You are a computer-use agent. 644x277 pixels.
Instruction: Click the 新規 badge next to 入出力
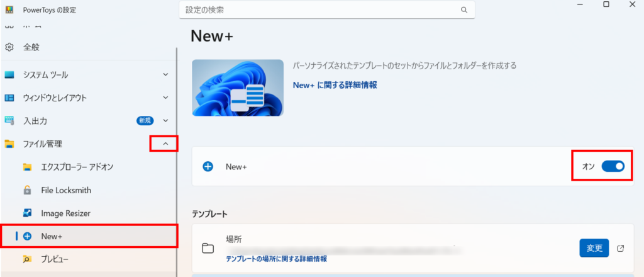145,120
